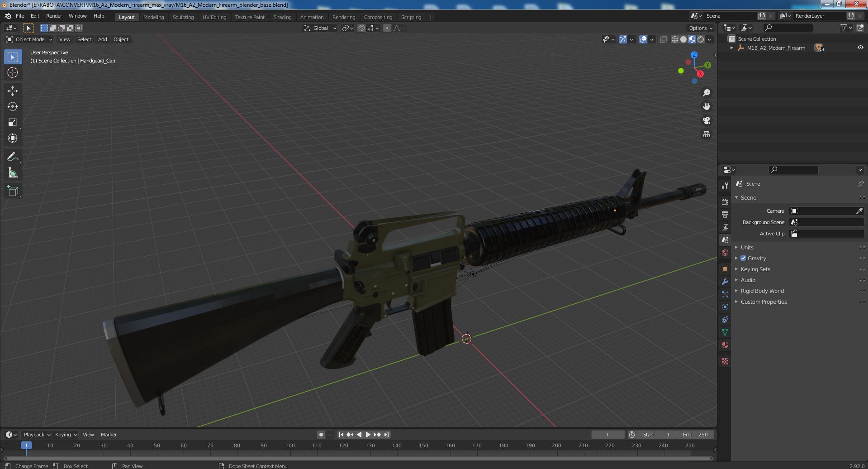Switch to Modeling workspace tab

click(153, 17)
